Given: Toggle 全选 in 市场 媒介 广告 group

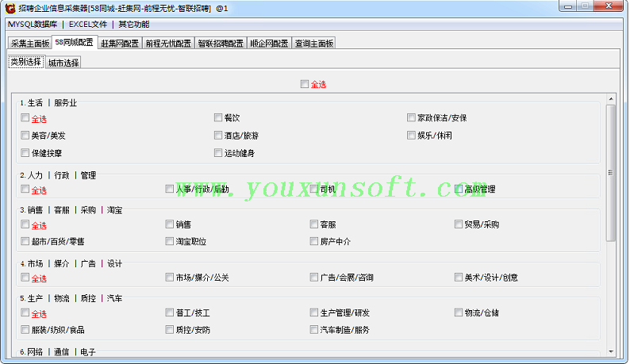Looking at the screenshot, I should pos(25,278).
